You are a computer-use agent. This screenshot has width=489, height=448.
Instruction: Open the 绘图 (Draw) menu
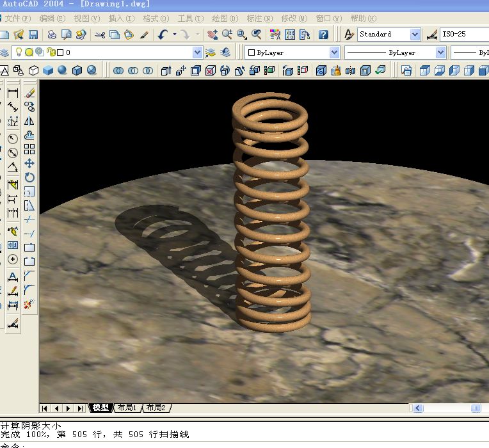click(x=224, y=19)
